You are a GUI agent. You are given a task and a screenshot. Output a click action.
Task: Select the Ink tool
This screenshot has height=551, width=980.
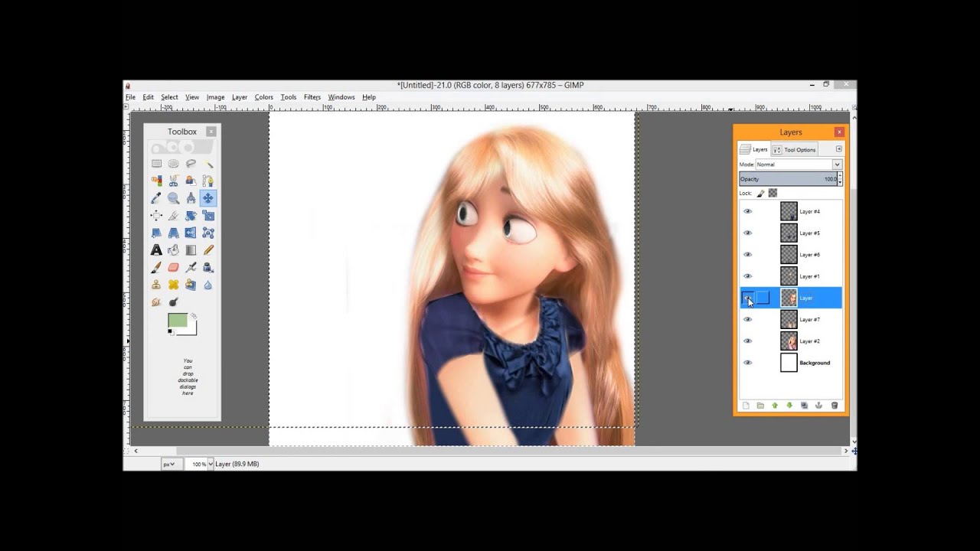pyautogui.click(x=208, y=267)
